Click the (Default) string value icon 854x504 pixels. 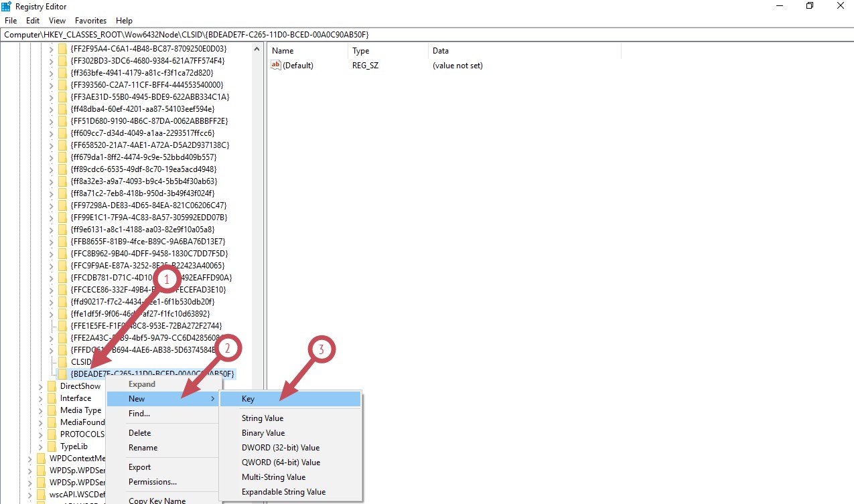point(275,66)
